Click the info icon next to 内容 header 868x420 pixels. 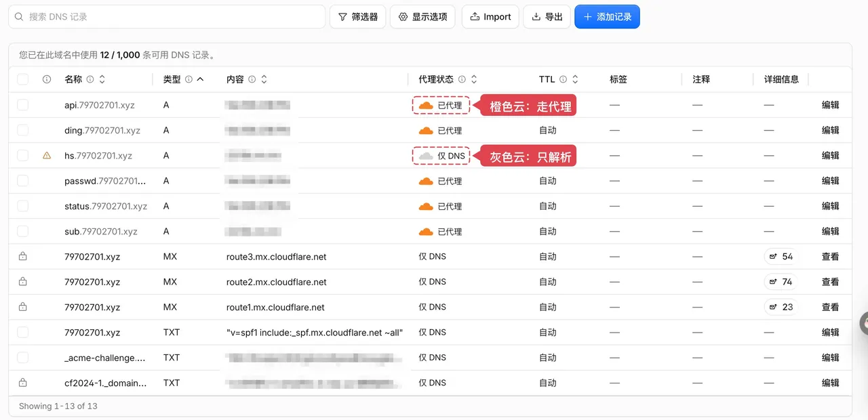[252, 79]
